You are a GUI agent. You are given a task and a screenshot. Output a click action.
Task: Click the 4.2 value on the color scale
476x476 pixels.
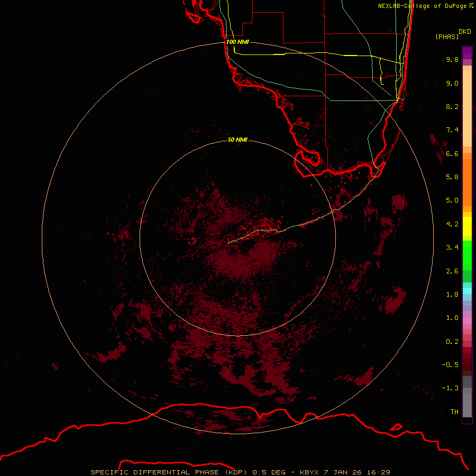pyautogui.click(x=452, y=224)
